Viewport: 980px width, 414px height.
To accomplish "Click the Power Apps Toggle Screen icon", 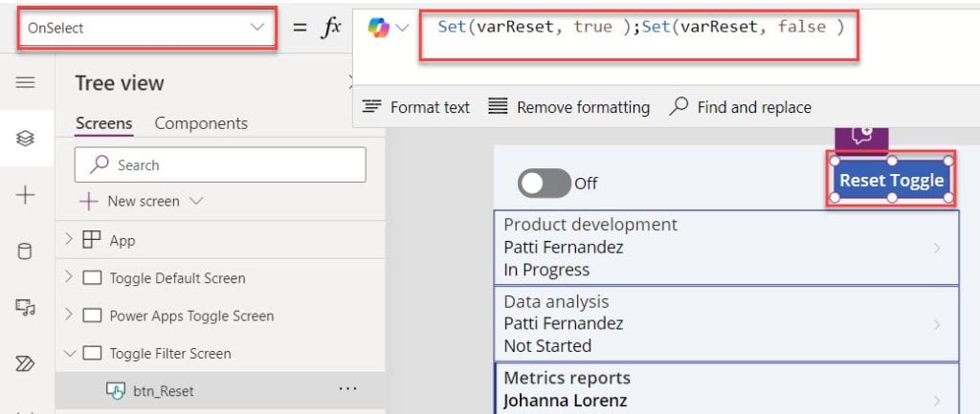I will (92, 316).
